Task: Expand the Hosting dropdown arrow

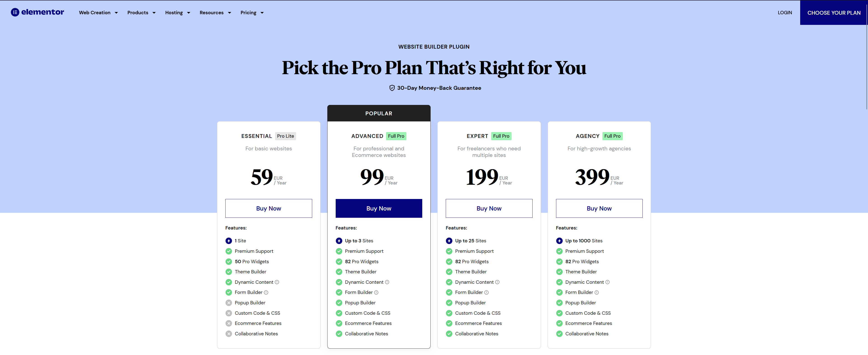Action: pyautogui.click(x=189, y=13)
